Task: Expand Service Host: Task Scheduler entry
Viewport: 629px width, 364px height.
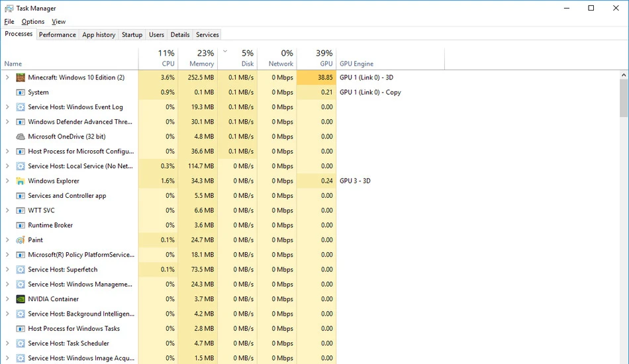Action: [x=7, y=343]
